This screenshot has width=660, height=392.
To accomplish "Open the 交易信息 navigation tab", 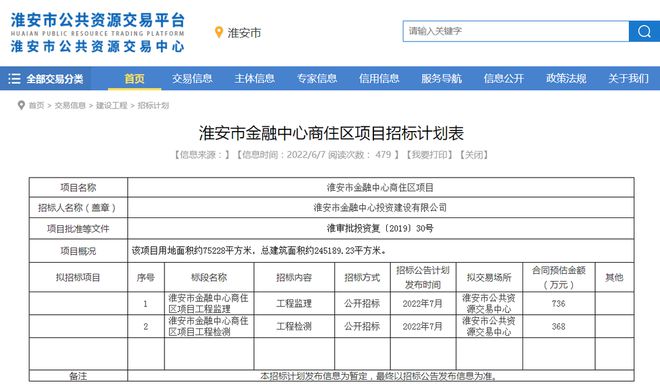I will pos(192,78).
